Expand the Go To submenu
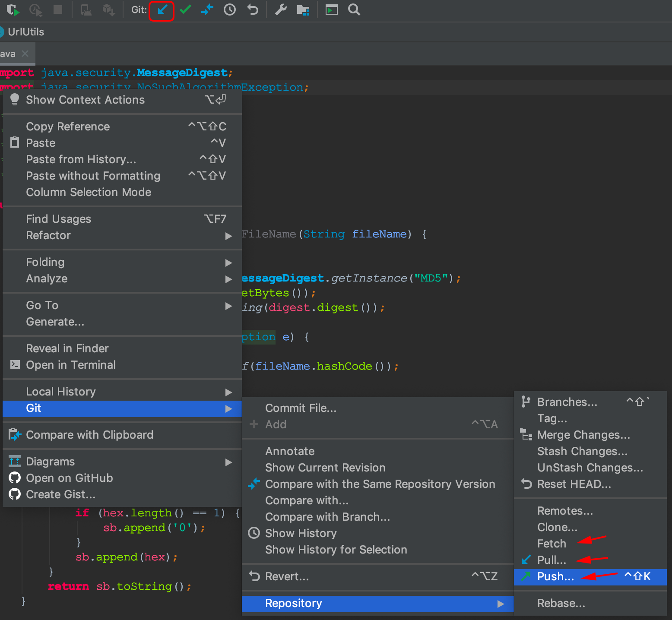Screen dimensions: 672x620 point(122,305)
